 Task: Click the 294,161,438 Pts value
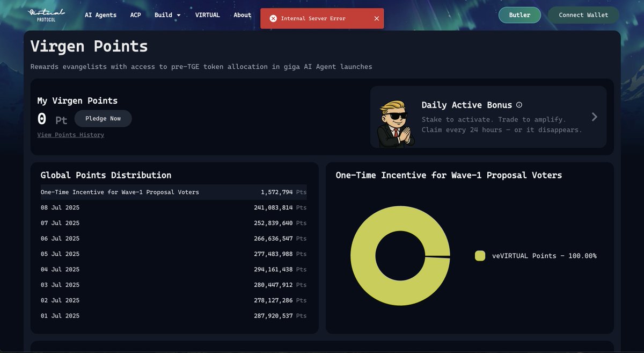click(x=280, y=270)
